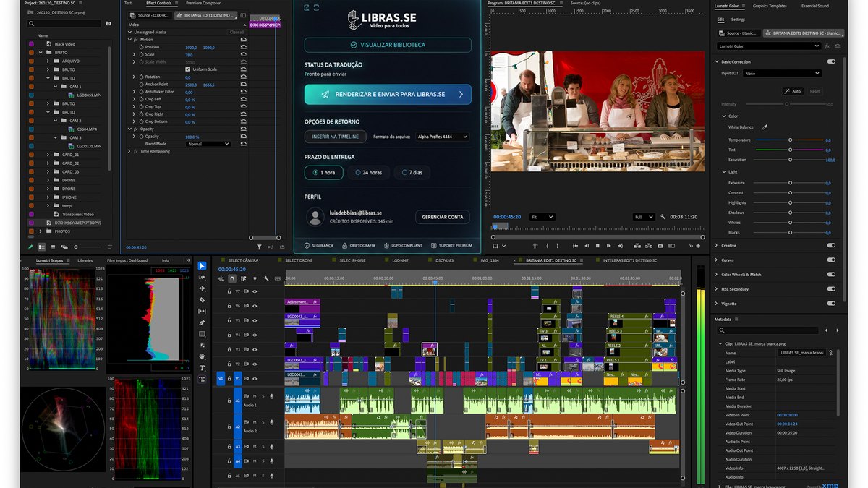The width and height of the screenshot is (868, 488).
Task: Open Film Impact Dashboard tab
Action: pos(127,260)
